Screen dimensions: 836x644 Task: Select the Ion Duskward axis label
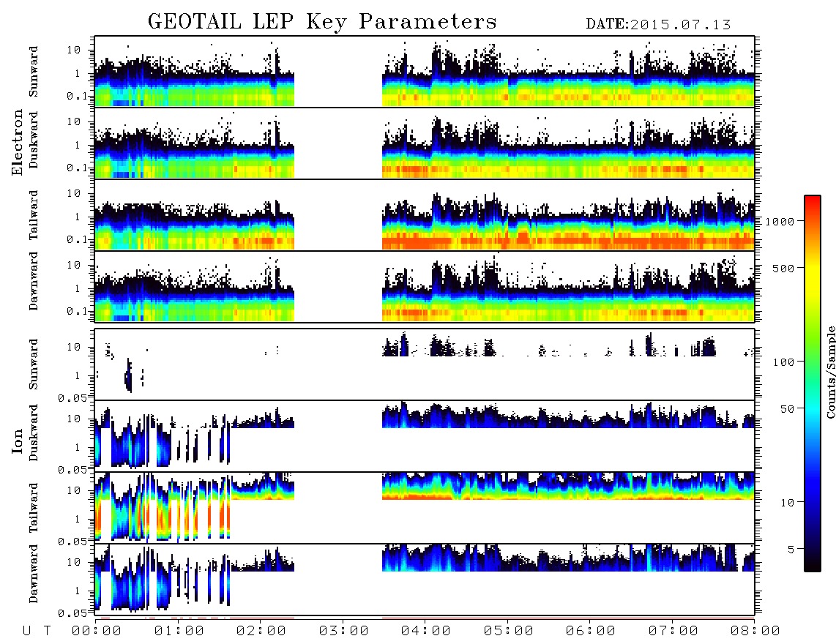(34, 433)
